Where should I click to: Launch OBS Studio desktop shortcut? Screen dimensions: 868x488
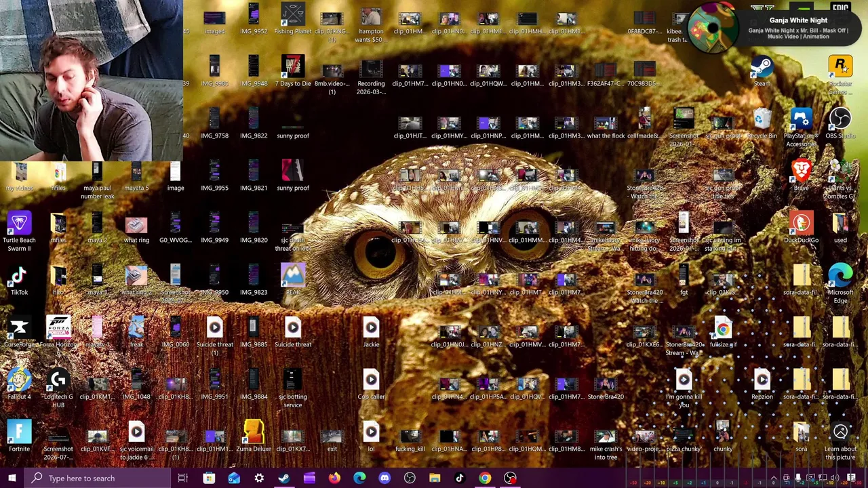840,123
